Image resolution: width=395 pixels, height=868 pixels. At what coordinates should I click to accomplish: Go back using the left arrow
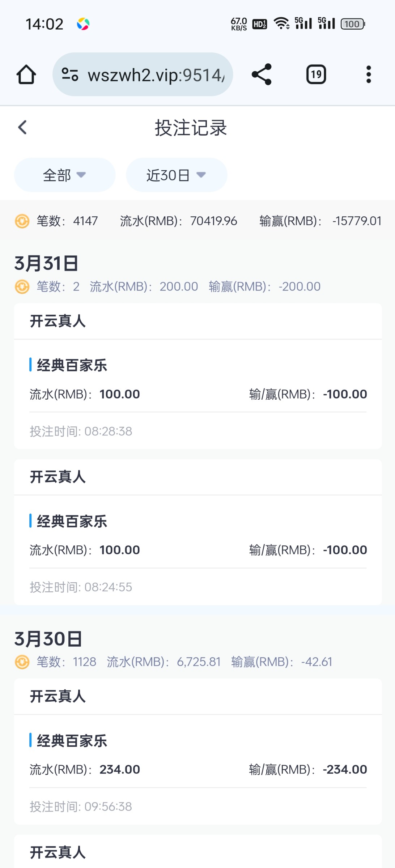tap(22, 127)
